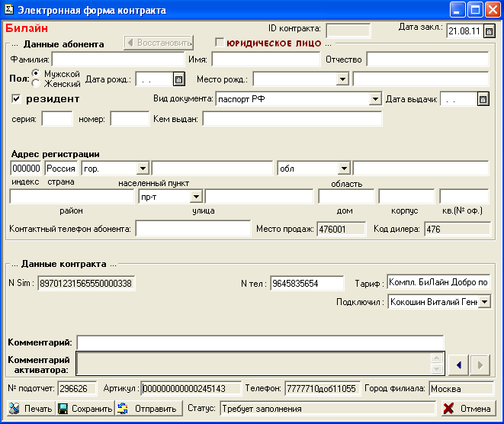
Task: Click scrollbar up arrow in activator comment
Action: (x=436, y=358)
